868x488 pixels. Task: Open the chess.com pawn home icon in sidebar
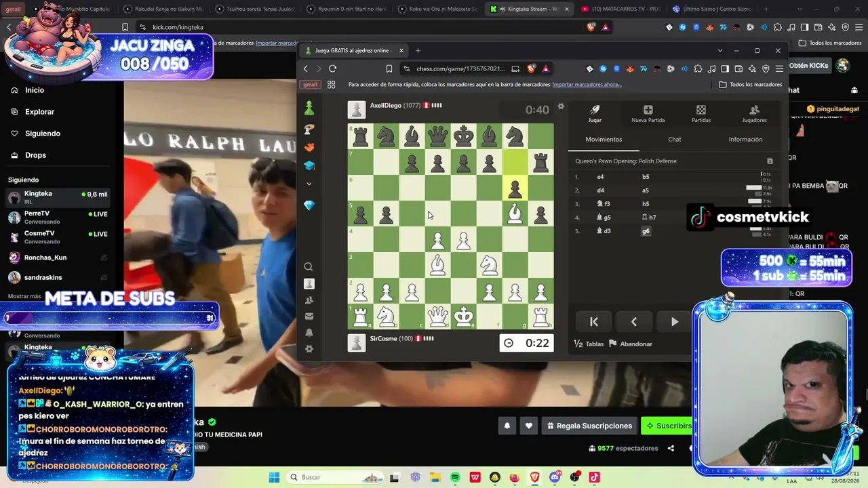point(309,108)
